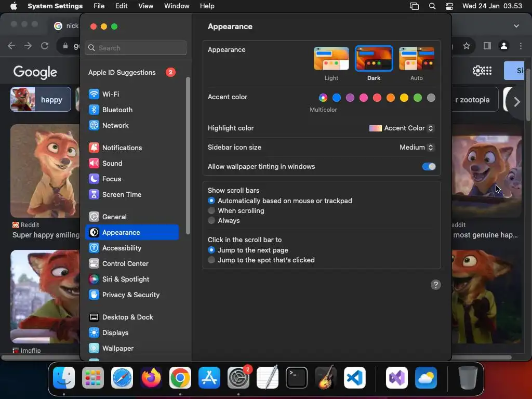Click the Appearance help question mark button
This screenshot has width=532, height=399.
tap(436, 285)
